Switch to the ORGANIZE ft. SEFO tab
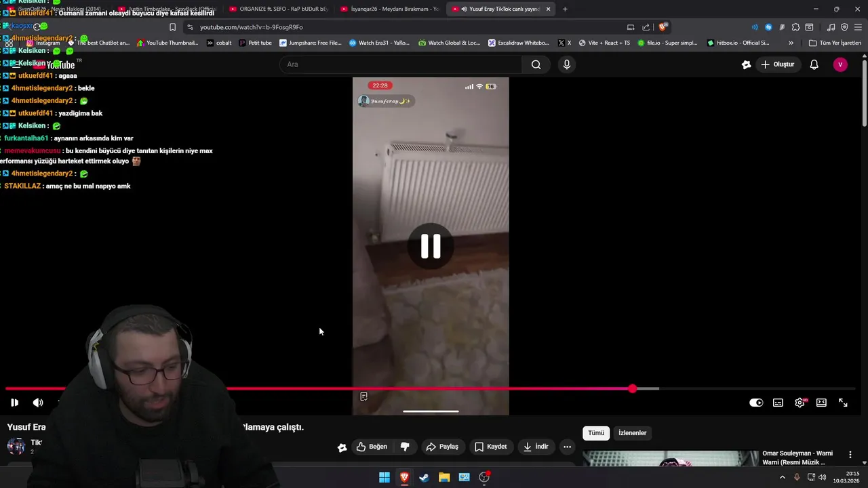This screenshot has height=488, width=868. (x=278, y=9)
